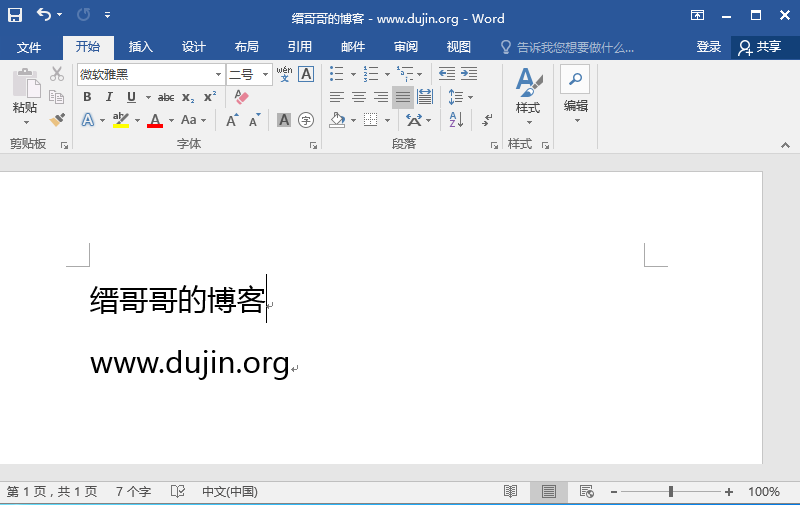This screenshot has height=505, width=800.
Task: Click the enclosed character 字 icon
Action: [306, 120]
